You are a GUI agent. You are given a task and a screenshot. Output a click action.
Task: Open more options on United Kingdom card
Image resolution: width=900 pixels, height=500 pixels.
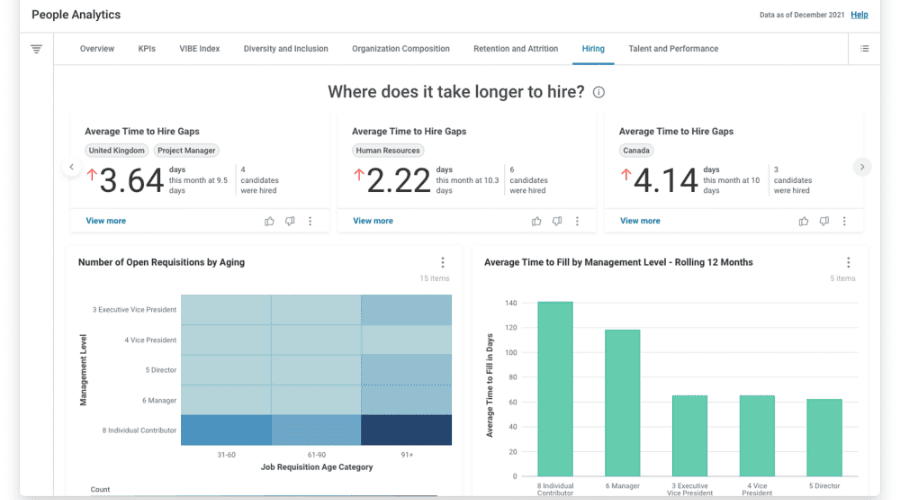310,221
